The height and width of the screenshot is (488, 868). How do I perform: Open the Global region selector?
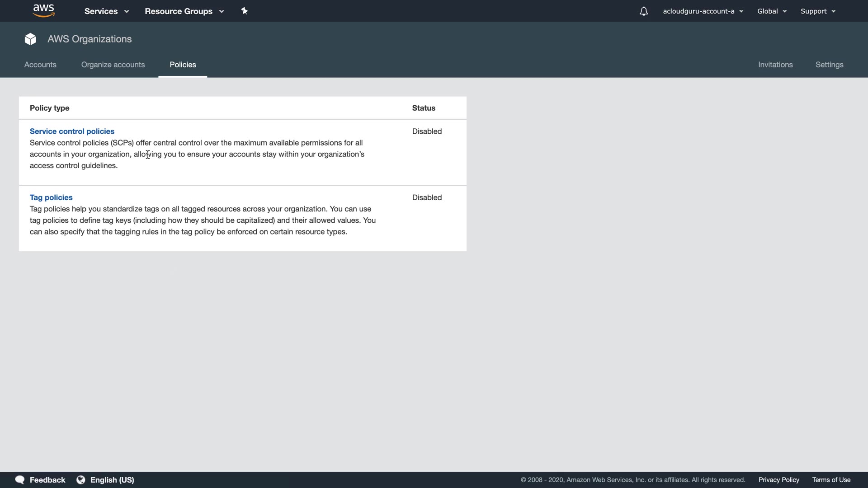point(772,11)
